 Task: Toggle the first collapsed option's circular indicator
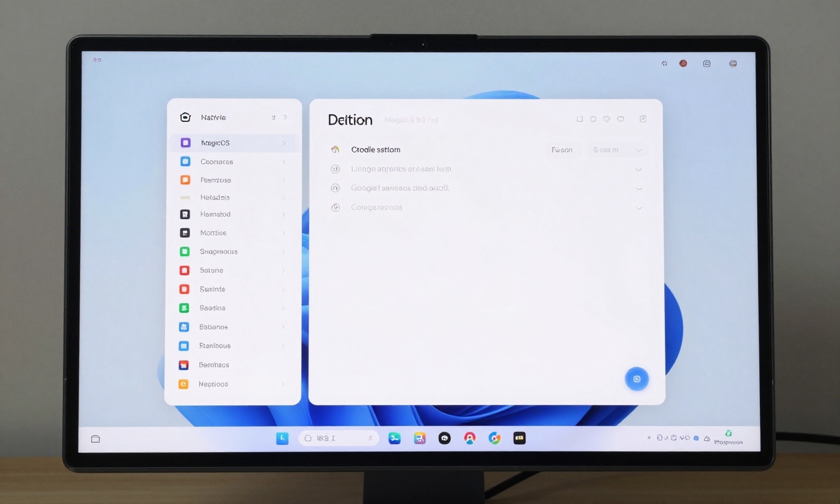(335, 169)
